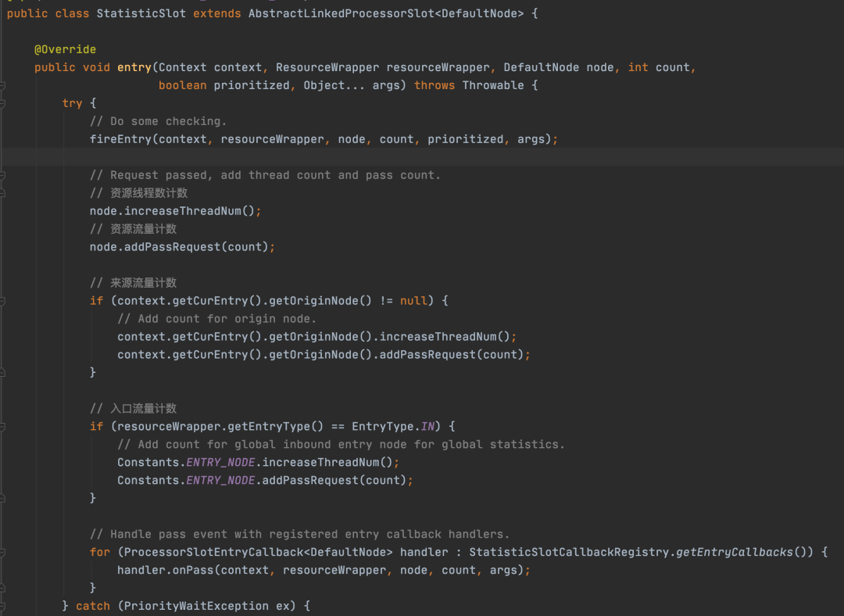The image size is (844, 616).
Task: Click the extends keyword
Action: point(217,13)
